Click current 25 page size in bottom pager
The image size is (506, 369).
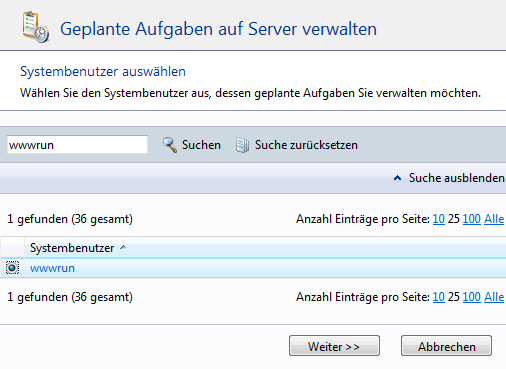[454, 297]
